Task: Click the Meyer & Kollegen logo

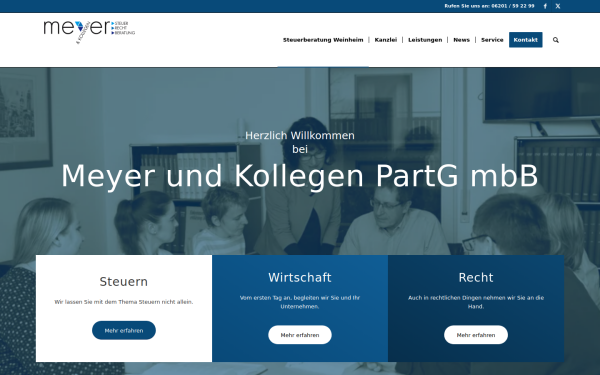Action: tap(89, 32)
